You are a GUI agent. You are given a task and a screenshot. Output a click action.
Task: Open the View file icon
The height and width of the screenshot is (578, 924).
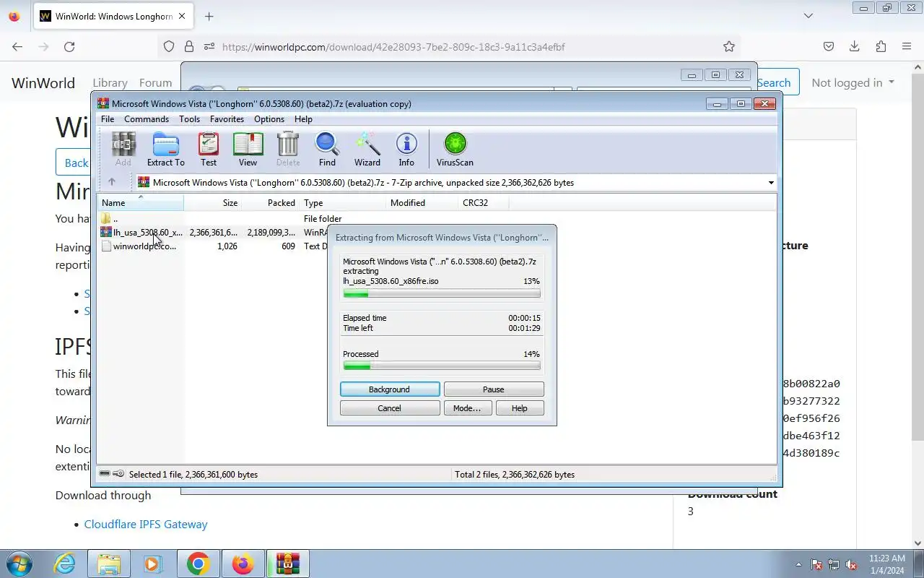(248, 150)
